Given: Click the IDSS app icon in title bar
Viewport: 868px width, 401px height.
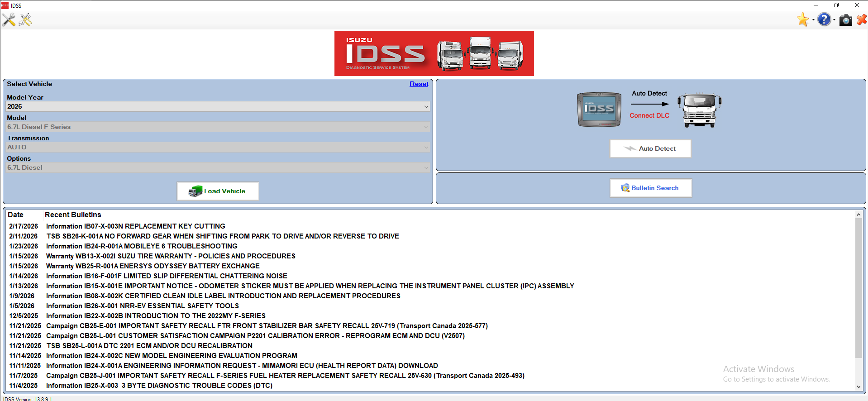Looking at the screenshot, I should [5, 5].
